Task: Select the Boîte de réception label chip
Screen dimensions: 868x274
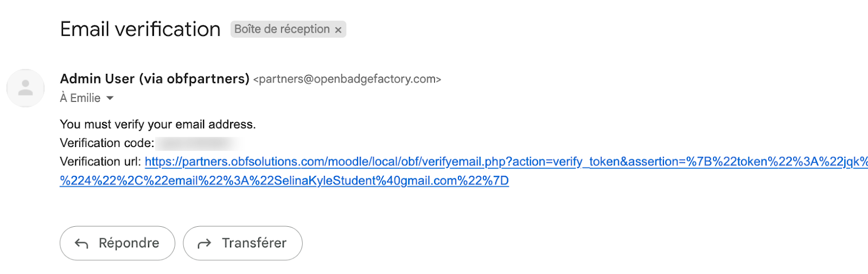Action: click(x=282, y=29)
